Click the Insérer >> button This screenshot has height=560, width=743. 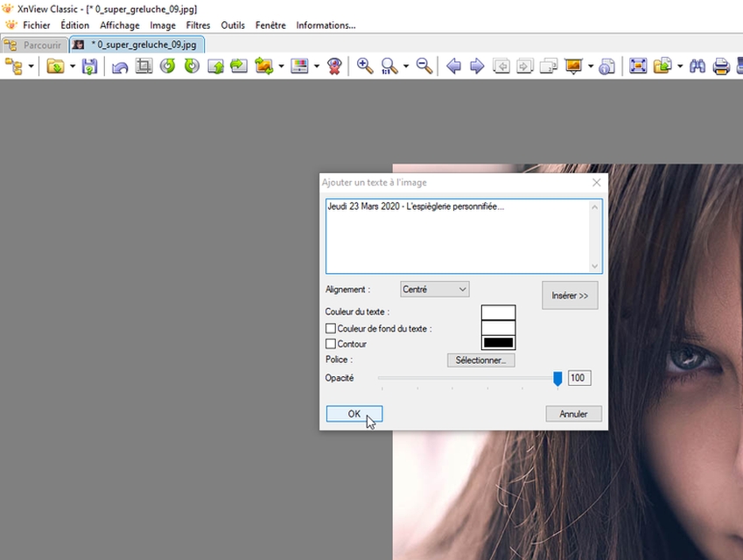[570, 295]
